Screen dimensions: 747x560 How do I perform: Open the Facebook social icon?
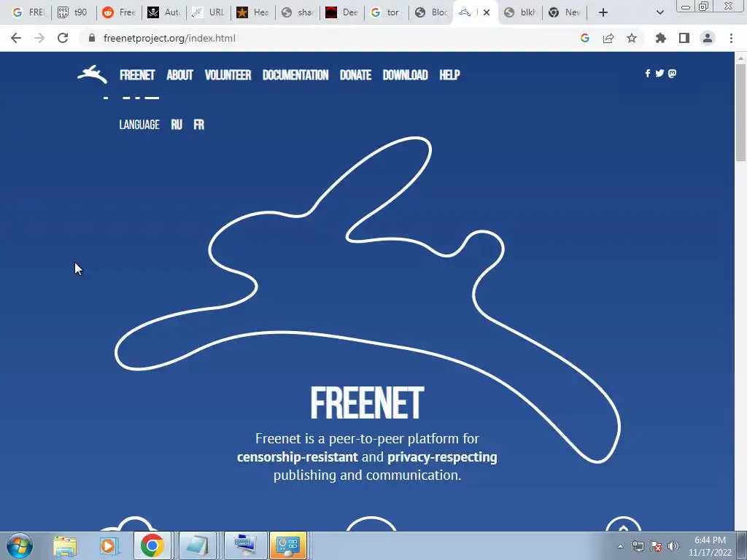648,74
